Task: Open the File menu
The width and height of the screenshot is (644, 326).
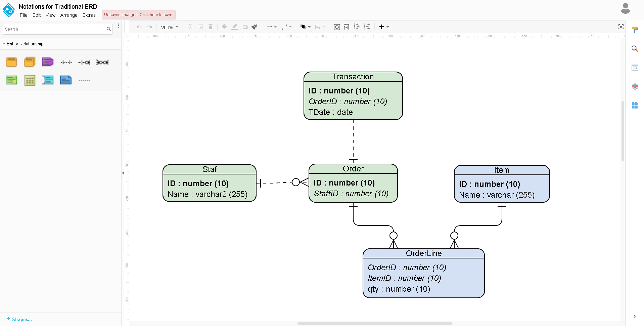Action: tap(24, 15)
